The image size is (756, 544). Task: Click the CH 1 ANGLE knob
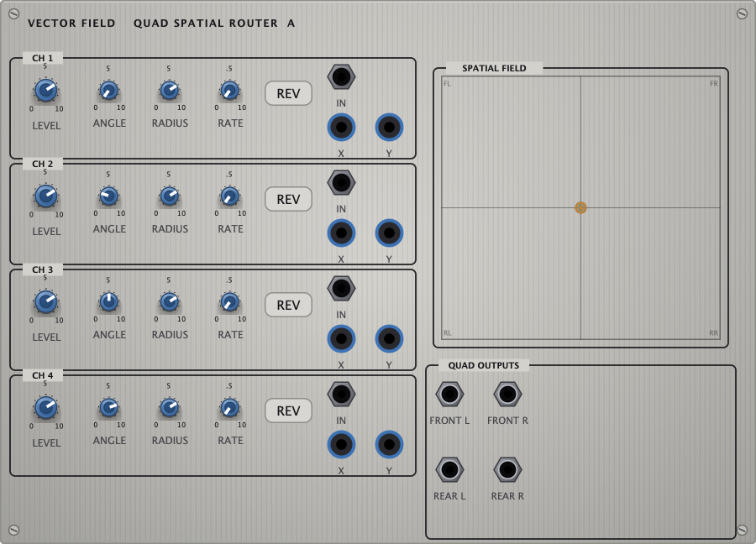point(109,91)
